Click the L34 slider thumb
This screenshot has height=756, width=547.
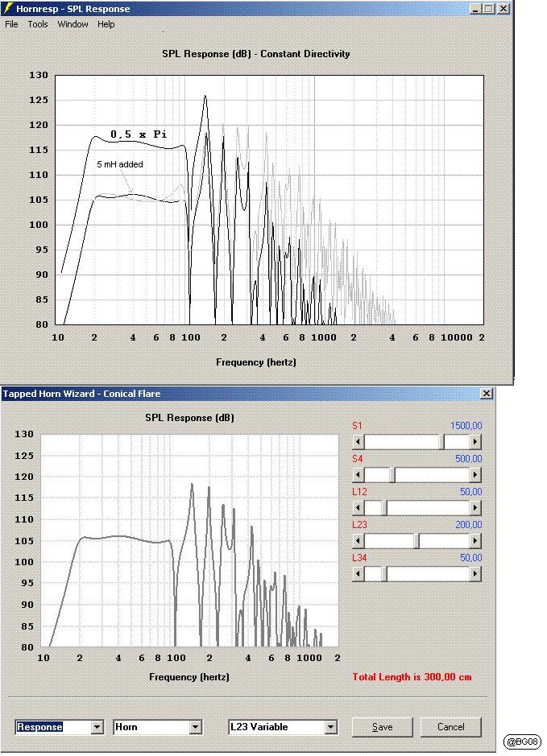384,574
